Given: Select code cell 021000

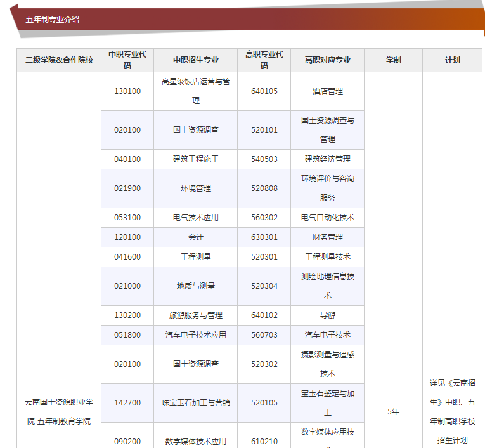Looking at the screenshot, I should click(x=127, y=286).
